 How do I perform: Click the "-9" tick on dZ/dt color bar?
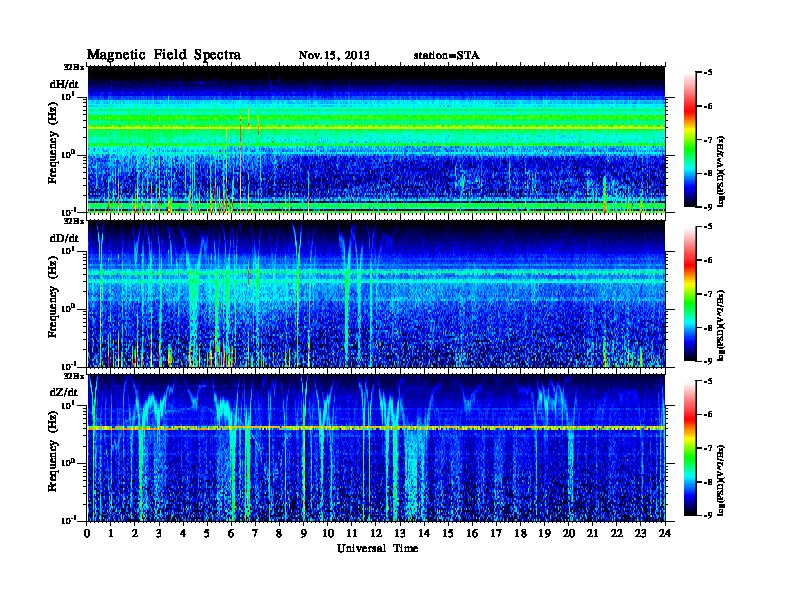pos(708,515)
